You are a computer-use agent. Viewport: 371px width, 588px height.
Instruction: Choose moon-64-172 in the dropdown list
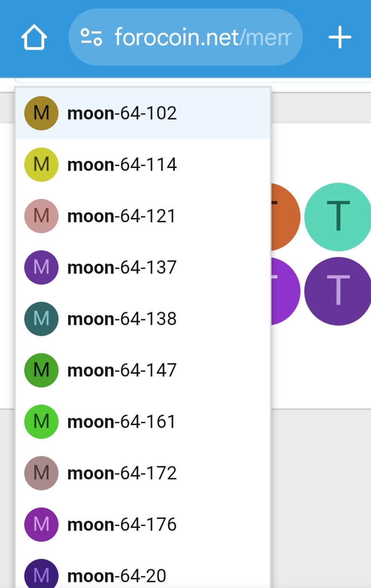click(x=122, y=473)
